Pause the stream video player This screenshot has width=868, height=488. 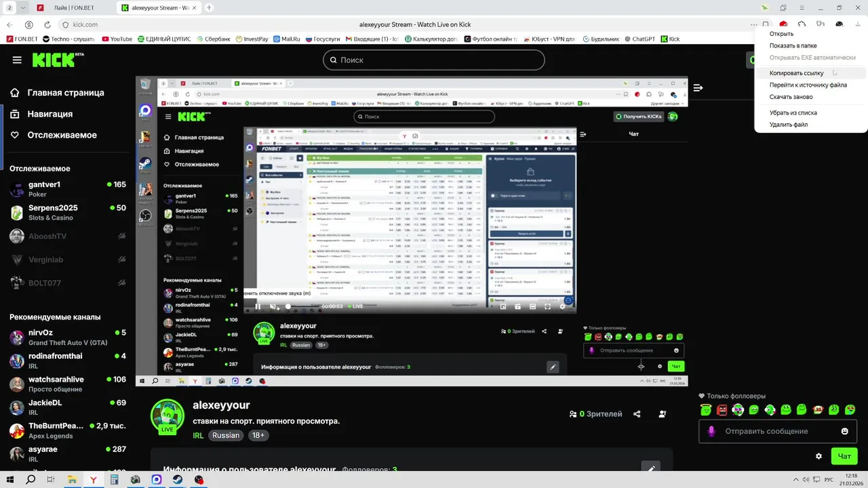click(258, 306)
